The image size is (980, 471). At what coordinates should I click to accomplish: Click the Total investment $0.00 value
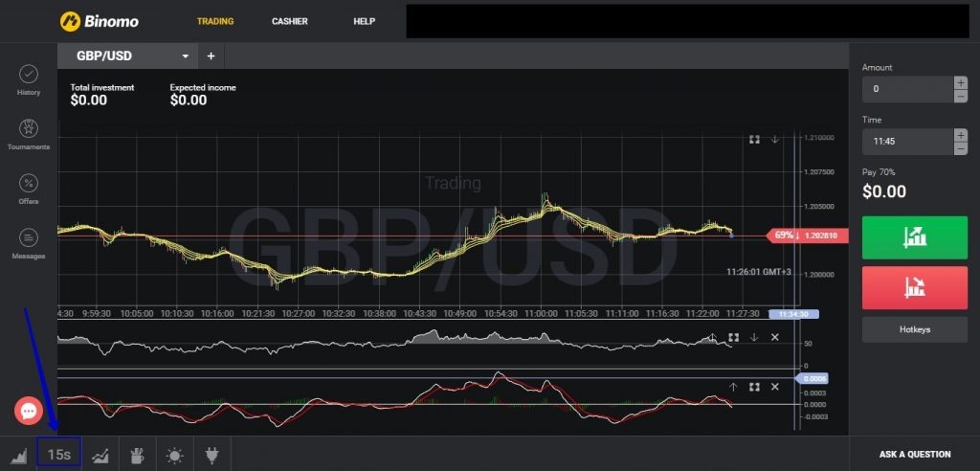[x=89, y=101]
